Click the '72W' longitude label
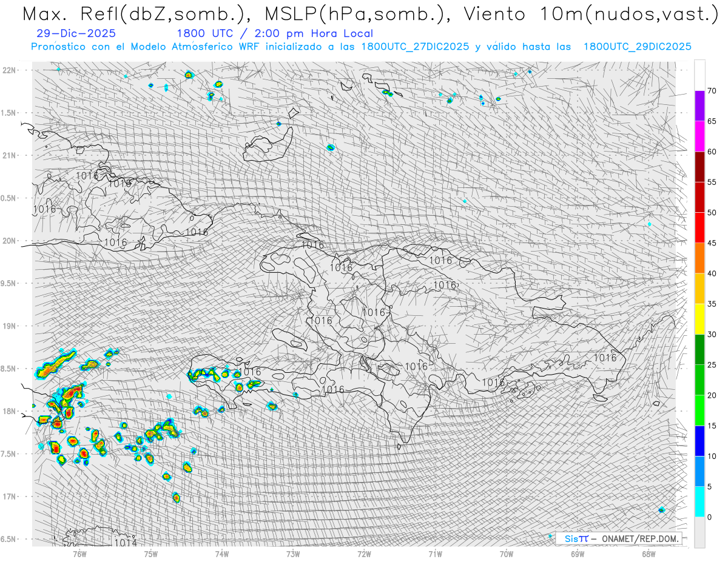 click(x=364, y=553)
